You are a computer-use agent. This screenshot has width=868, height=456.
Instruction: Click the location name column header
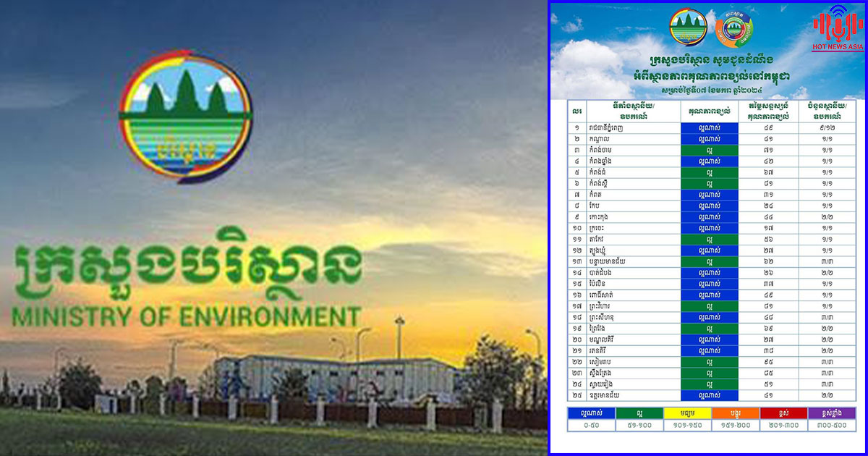pyautogui.click(x=633, y=111)
